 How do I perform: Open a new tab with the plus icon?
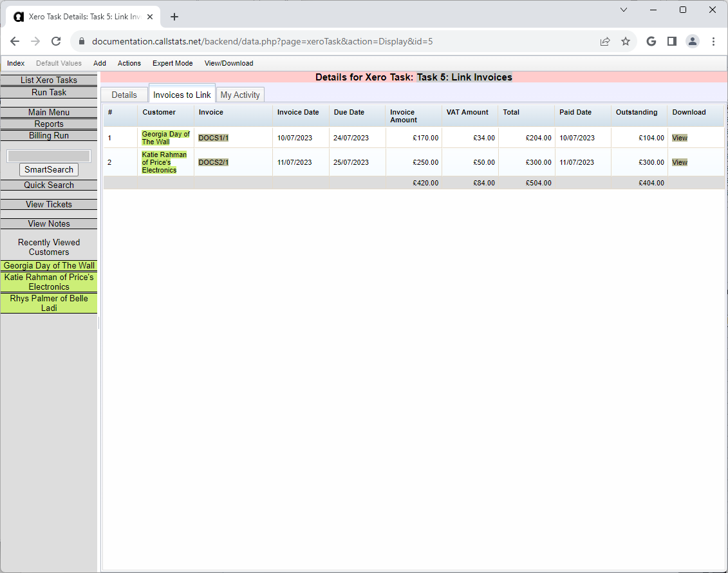[x=174, y=17]
